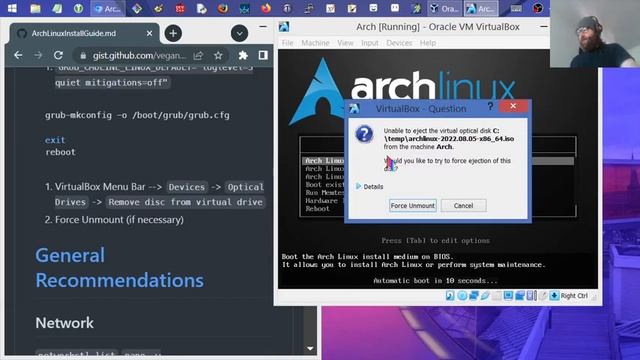Viewport: 640px width, 360px height.
Task: Click the Right Ctrl host key label
Action: (574, 296)
